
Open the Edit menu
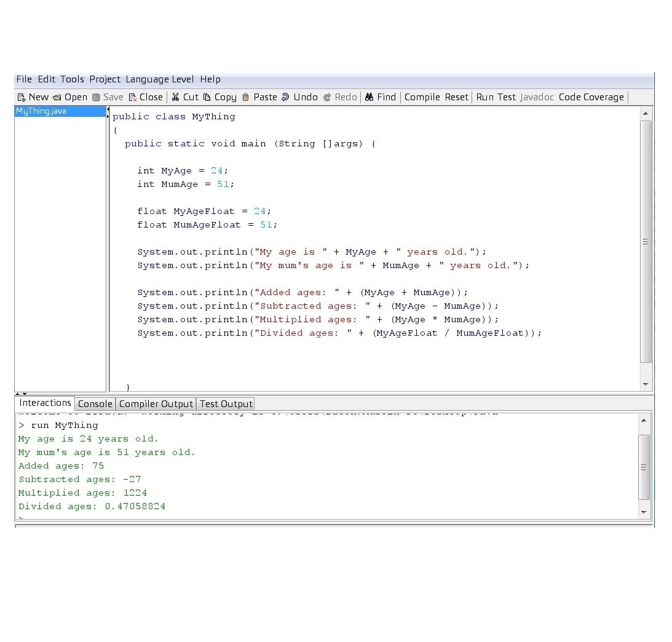tap(46, 79)
